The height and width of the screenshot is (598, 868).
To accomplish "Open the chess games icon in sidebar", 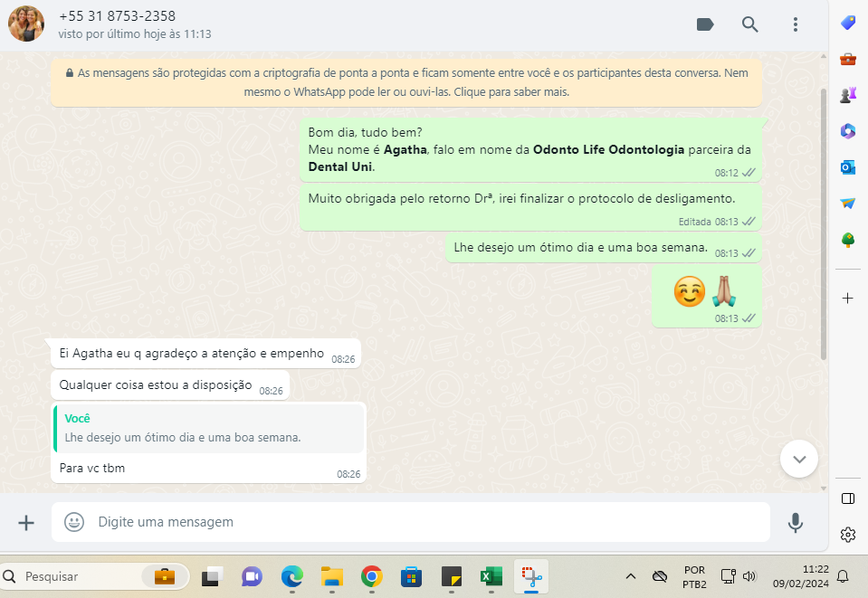I will (x=847, y=95).
